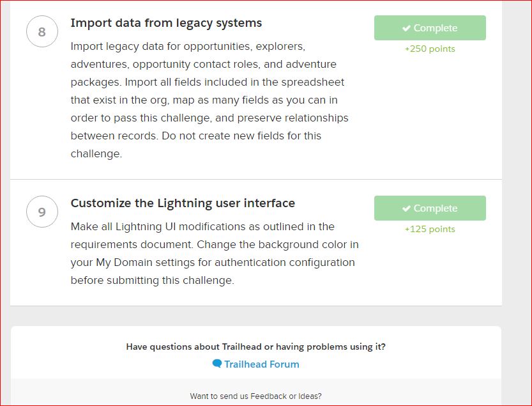Click the "Have questions about Trailhead" heading
The height and width of the screenshot is (406, 532).
tap(255, 347)
